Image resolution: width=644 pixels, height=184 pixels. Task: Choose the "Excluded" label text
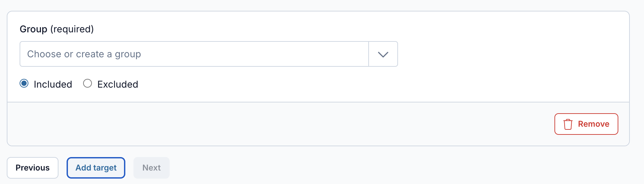(118, 84)
